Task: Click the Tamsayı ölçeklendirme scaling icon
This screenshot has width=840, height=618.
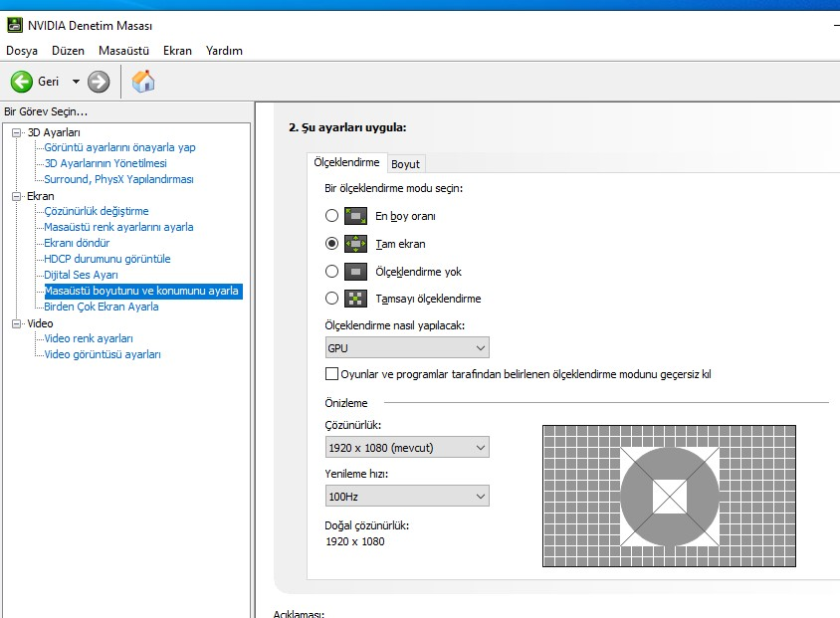Action: (355, 299)
